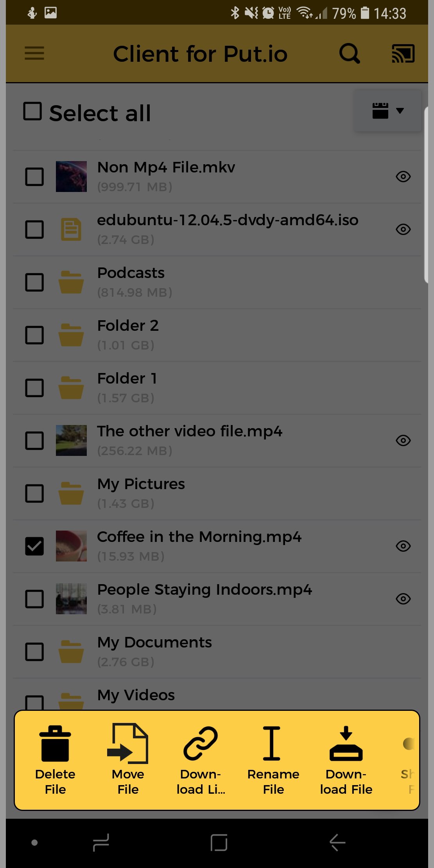The width and height of the screenshot is (434, 868).
Task: Toggle eye icon for Non Mp4 File.mkv
Action: click(403, 177)
